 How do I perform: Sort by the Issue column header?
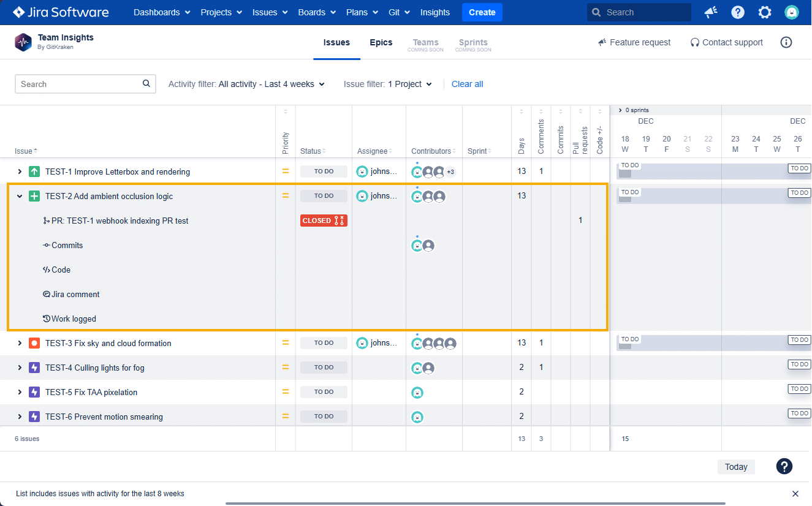coord(26,151)
